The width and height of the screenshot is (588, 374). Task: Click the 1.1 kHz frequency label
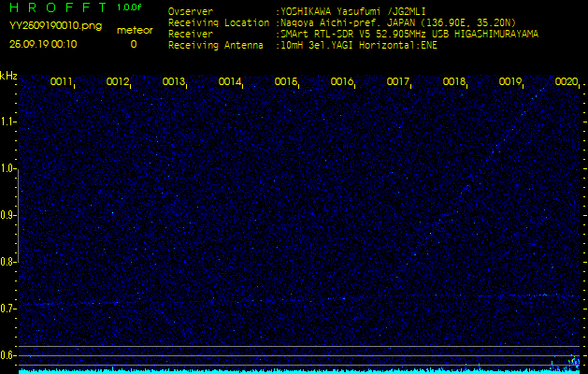click(x=8, y=122)
